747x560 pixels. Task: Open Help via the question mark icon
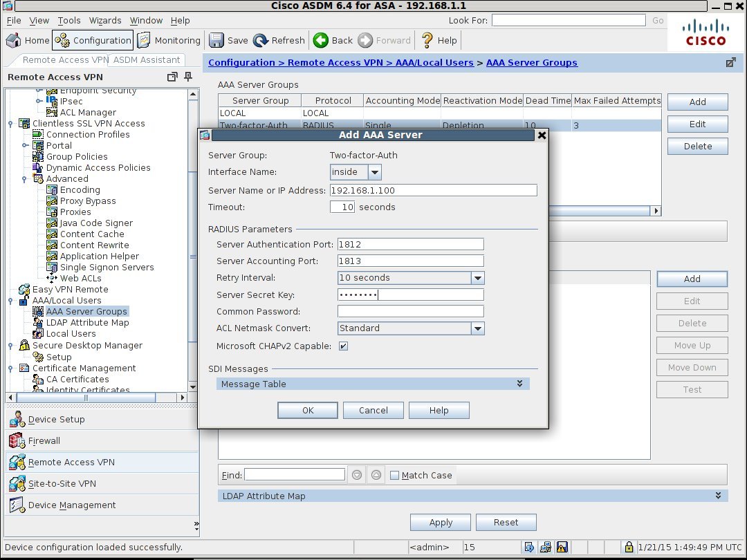click(429, 40)
